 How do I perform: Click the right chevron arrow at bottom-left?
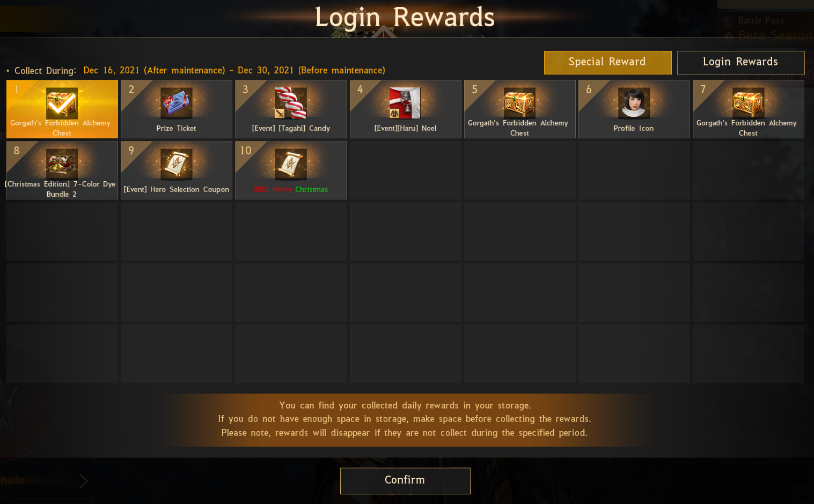[83, 481]
